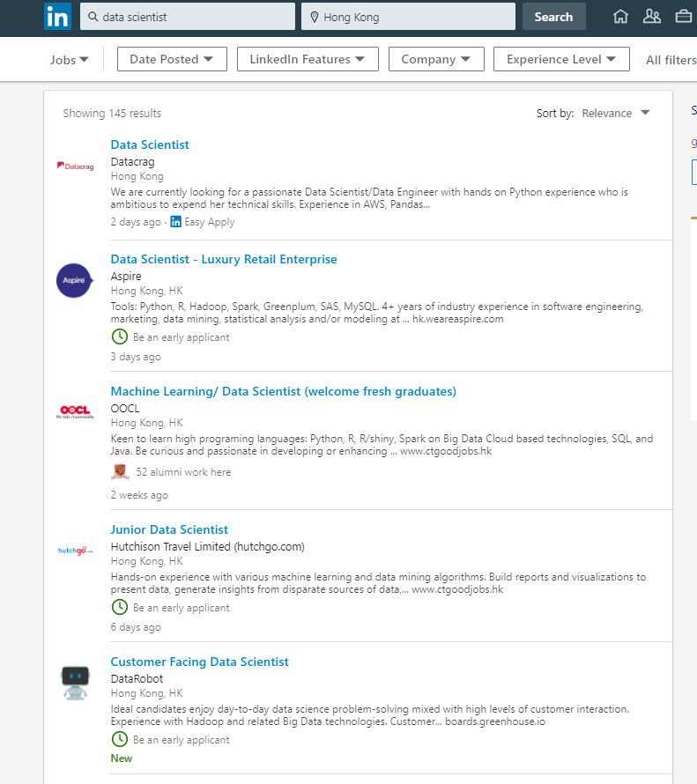Click the Hong Kong location field
This screenshot has height=784, width=697.
pos(408,17)
